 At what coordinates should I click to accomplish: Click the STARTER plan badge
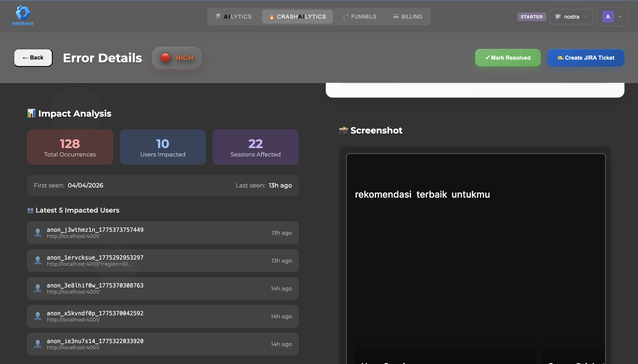coord(531,17)
